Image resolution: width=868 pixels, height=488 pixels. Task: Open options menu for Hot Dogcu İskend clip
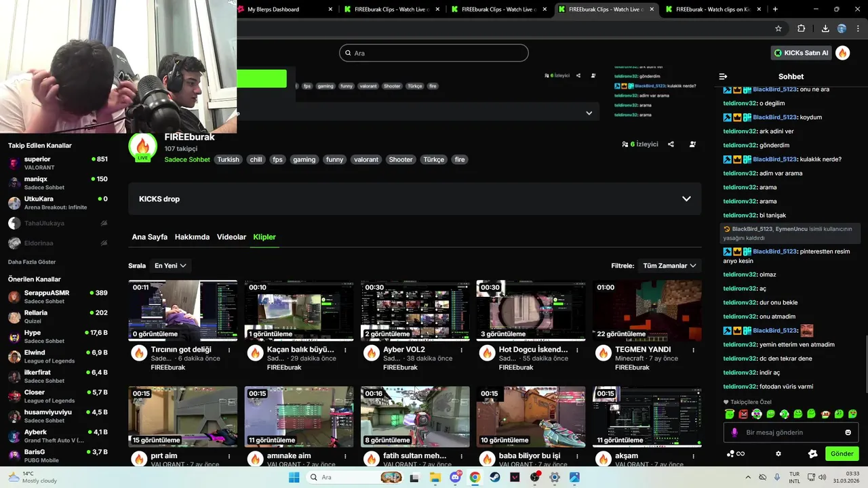pos(577,350)
